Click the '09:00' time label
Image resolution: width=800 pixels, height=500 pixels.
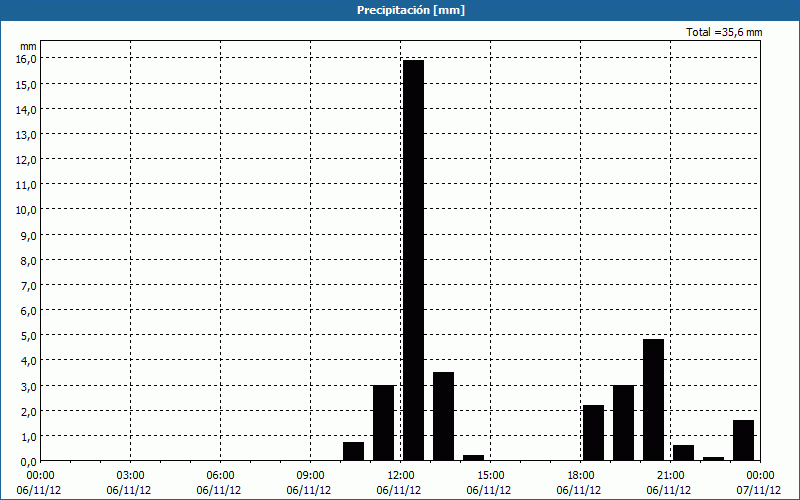pos(310,476)
